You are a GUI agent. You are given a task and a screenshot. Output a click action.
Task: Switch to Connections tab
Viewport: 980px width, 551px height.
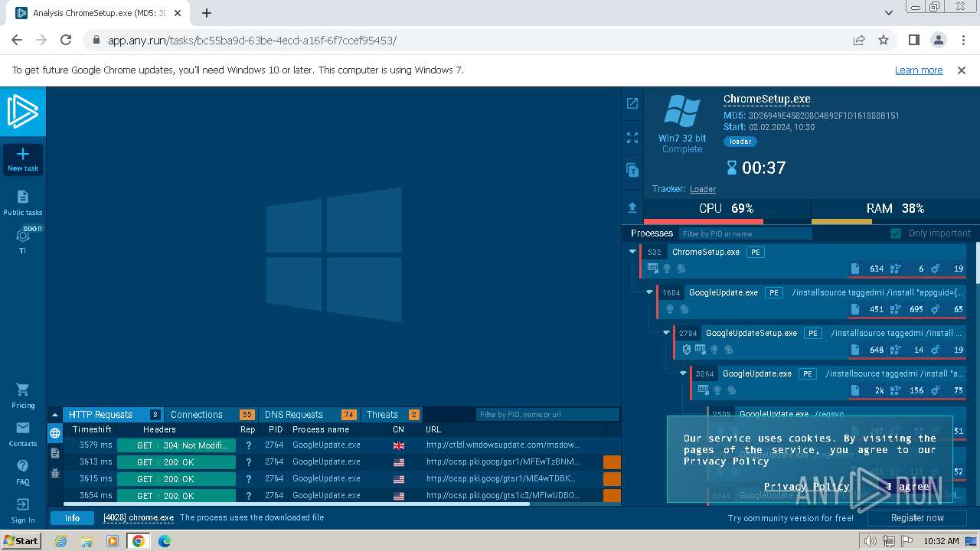pos(211,415)
